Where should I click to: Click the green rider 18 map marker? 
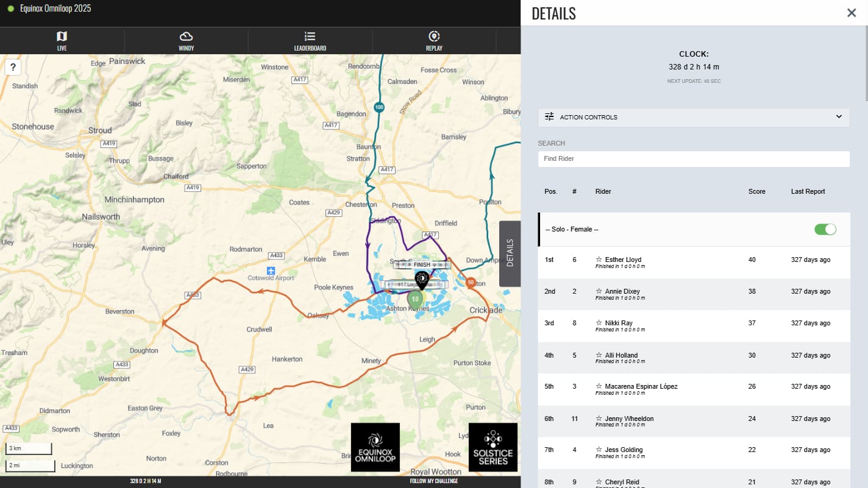(x=415, y=300)
